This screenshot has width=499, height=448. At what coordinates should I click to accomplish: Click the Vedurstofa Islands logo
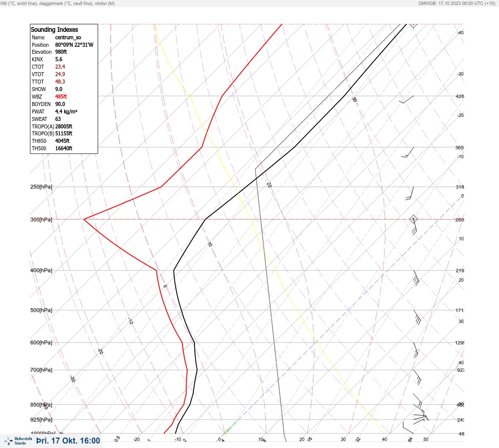[18, 441]
